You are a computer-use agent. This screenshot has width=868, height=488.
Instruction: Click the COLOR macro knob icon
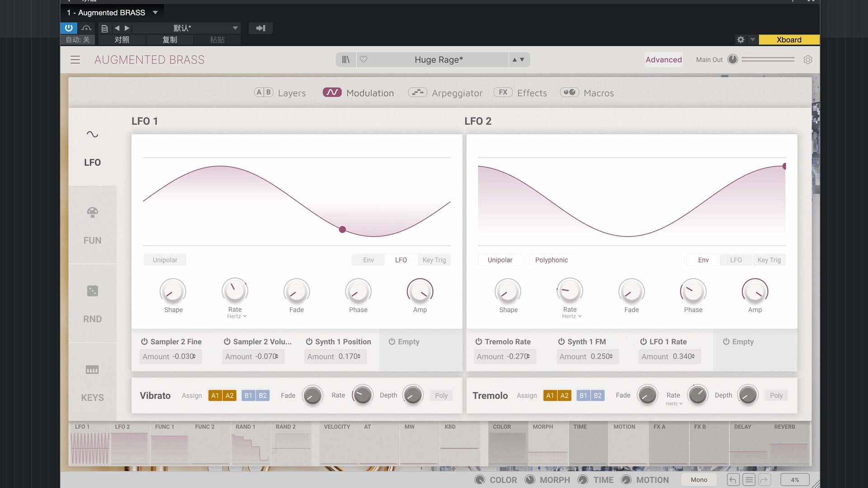pos(480,480)
